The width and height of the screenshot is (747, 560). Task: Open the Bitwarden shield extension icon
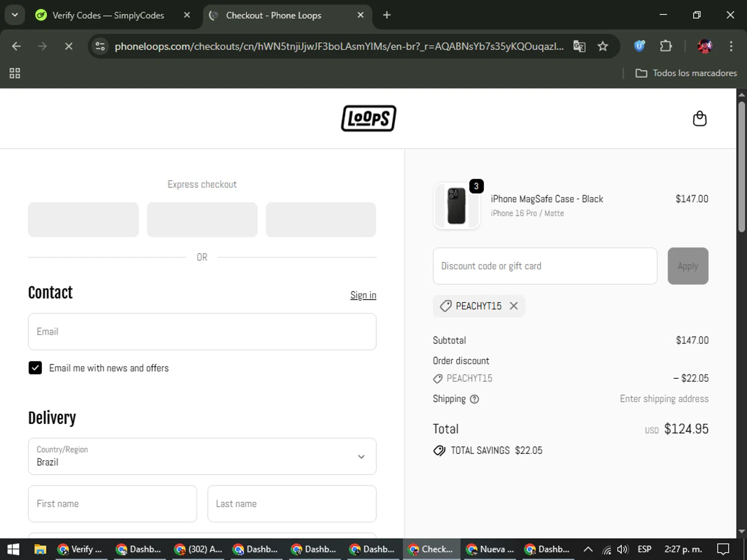point(640,46)
